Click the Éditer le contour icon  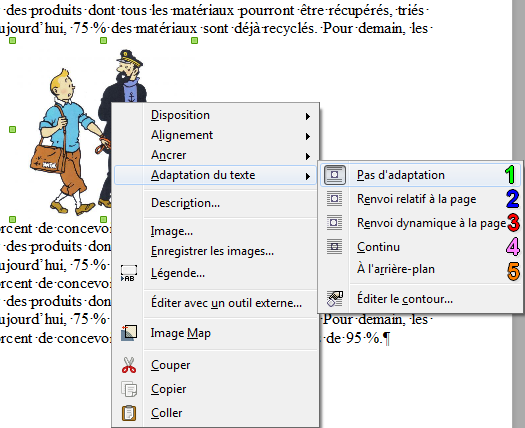pyautogui.click(x=334, y=298)
